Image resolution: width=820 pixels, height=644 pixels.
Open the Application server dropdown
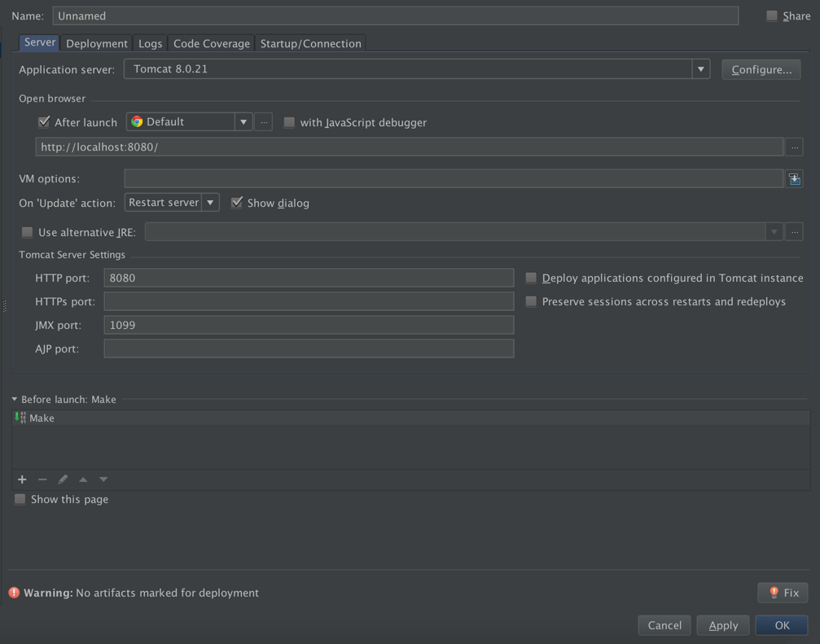(x=700, y=69)
